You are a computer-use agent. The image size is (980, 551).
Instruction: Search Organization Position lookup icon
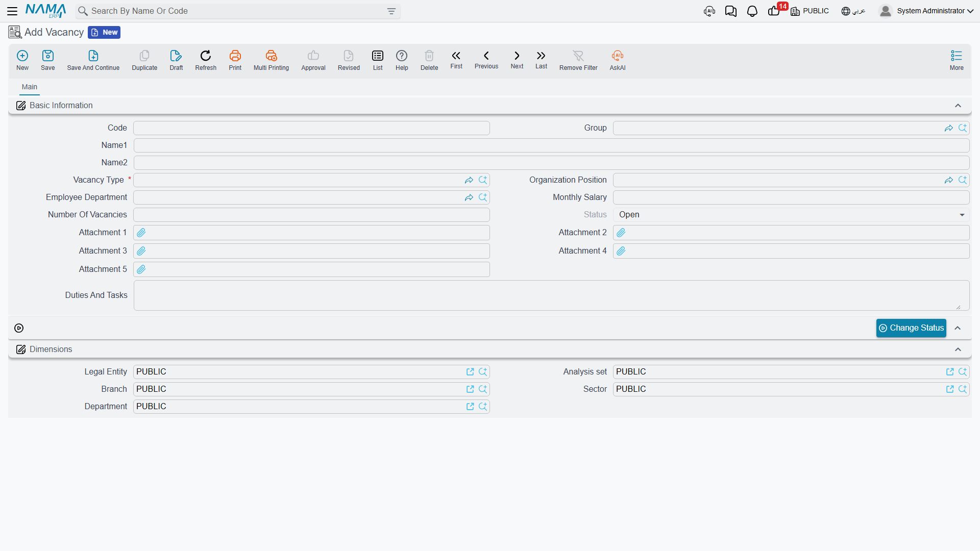point(963,180)
